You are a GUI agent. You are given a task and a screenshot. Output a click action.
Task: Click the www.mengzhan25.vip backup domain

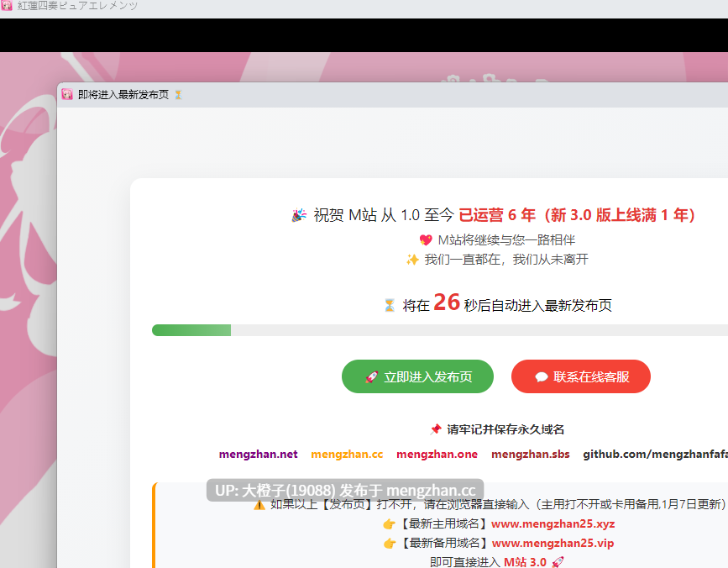pyautogui.click(x=553, y=543)
